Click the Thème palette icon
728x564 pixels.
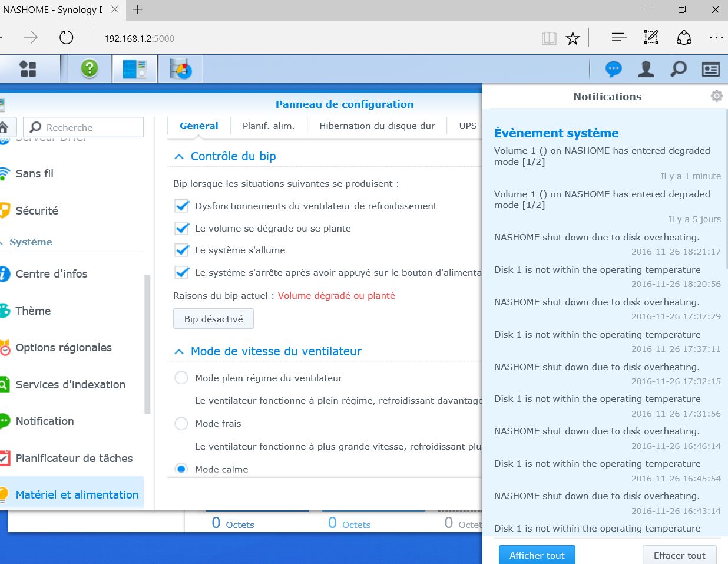pyautogui.click(x=5, y=311)
